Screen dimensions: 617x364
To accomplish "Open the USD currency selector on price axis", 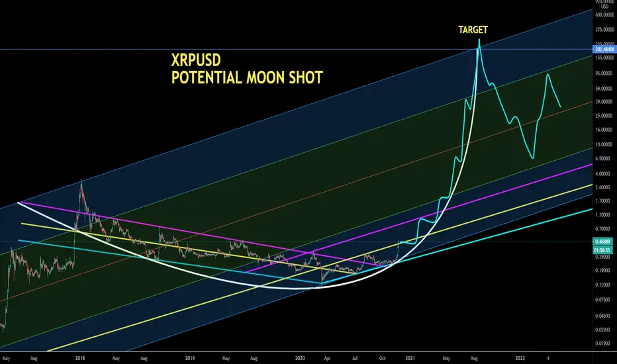I will coord(604,7).
